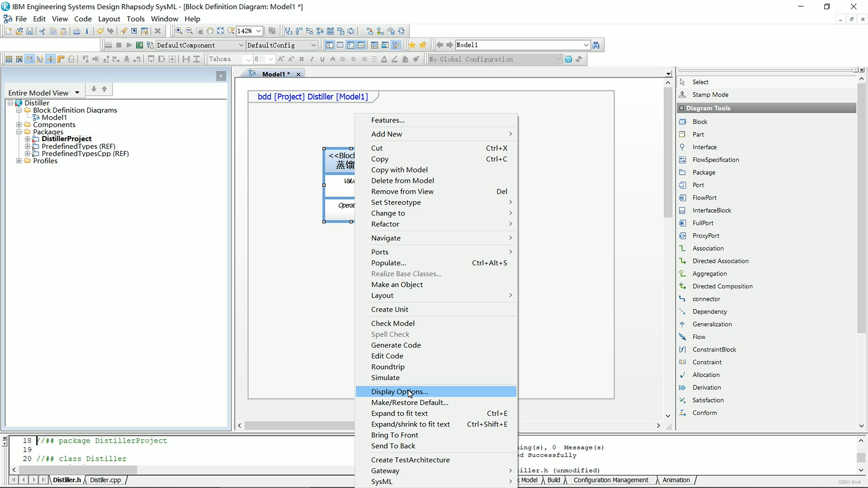The image size is (868, 488).
Task: Select the Directed Composition tool
Action: pos(722,286)
